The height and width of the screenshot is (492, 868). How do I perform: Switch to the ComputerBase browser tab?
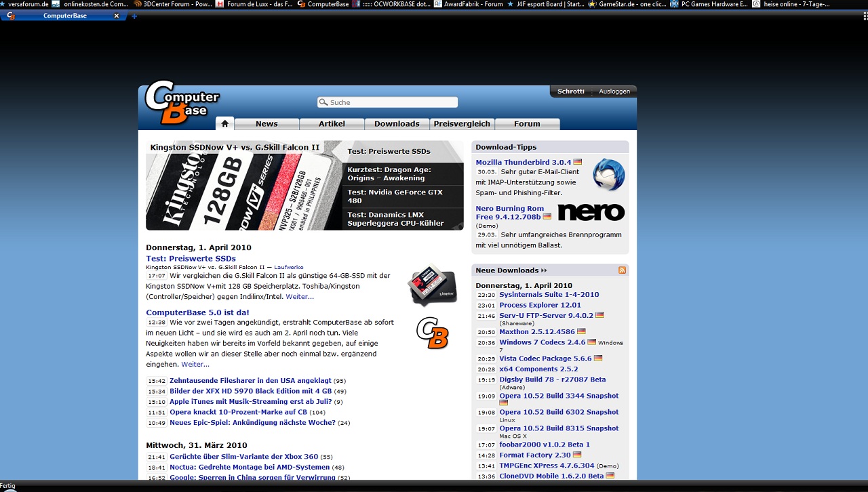64,16
